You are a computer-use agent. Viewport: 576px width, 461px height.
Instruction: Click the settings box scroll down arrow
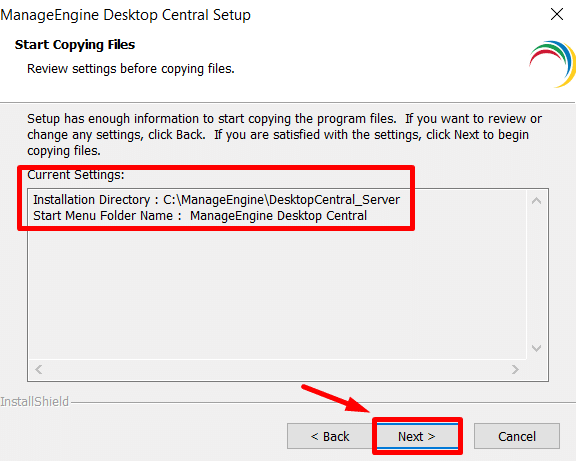(536, 348)
